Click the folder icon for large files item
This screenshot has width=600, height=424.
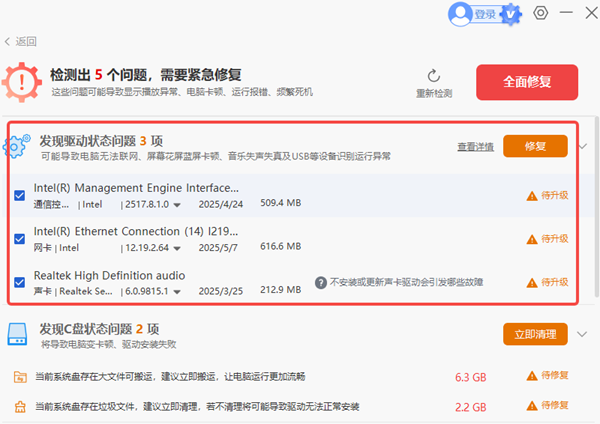[19, 376]
